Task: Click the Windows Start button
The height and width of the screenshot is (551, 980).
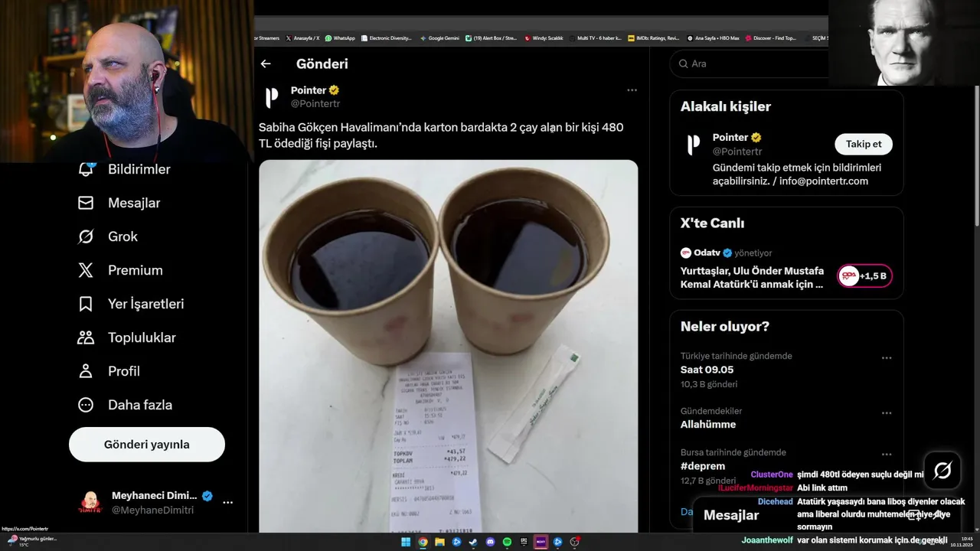Action: [x=406, y=542]
